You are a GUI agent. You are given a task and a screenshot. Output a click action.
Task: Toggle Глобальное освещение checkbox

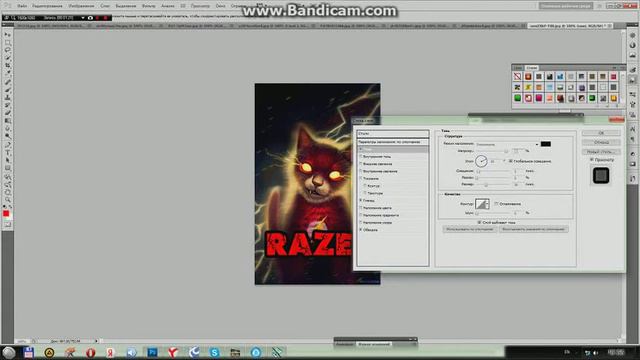click(x=511, y=161)
